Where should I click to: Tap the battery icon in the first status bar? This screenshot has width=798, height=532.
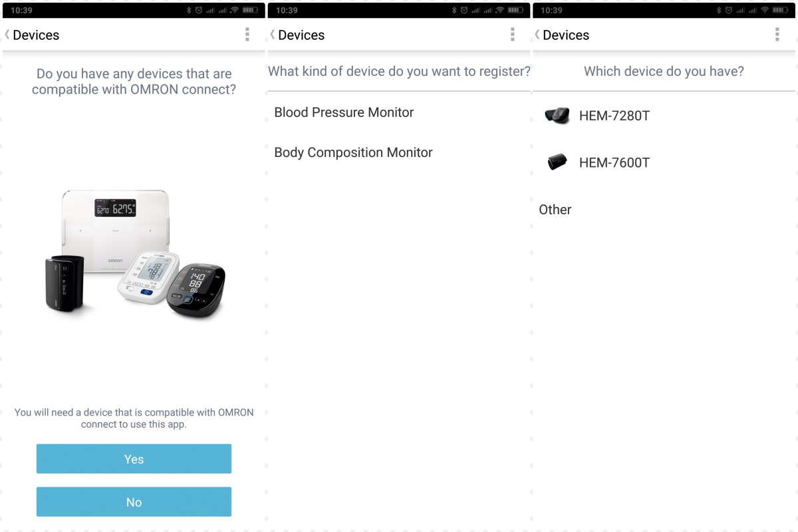point(251,10)
